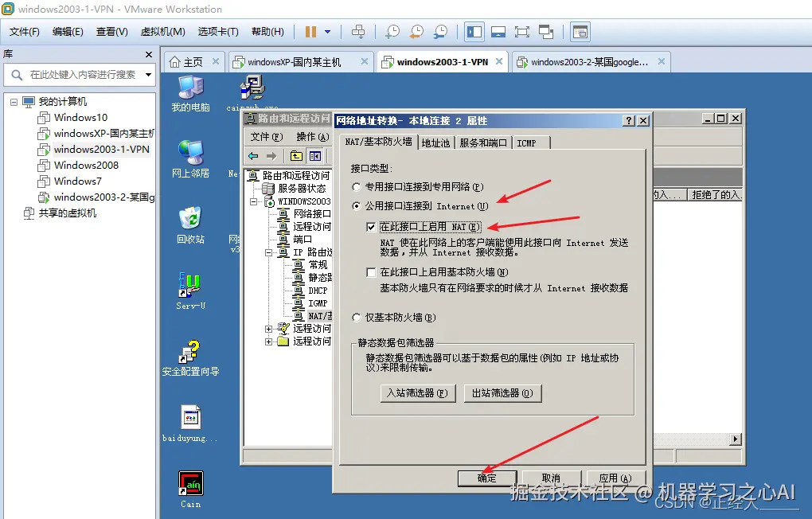Viewport: 812px width, 519px height.
Task: Select 专用接口连接到专用网络 radio button
Action: click(357, 187)
